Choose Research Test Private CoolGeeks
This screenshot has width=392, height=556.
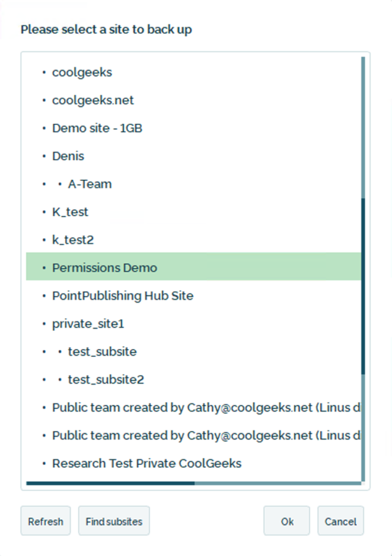coord(147,464)
